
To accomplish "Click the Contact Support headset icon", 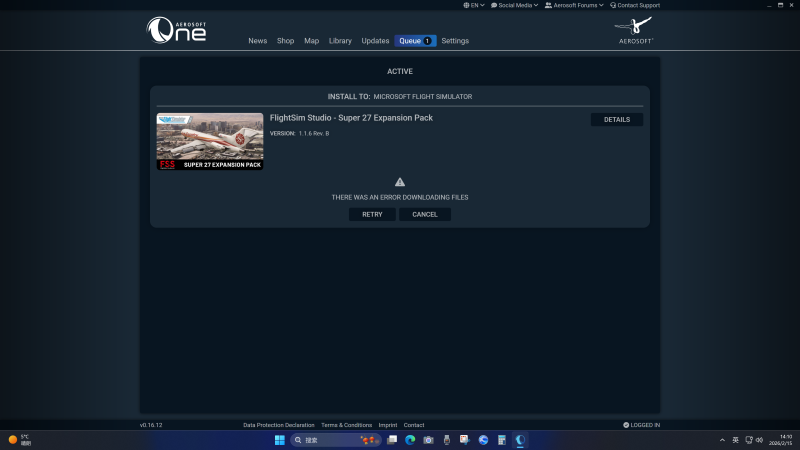I will tap(613, 5).
